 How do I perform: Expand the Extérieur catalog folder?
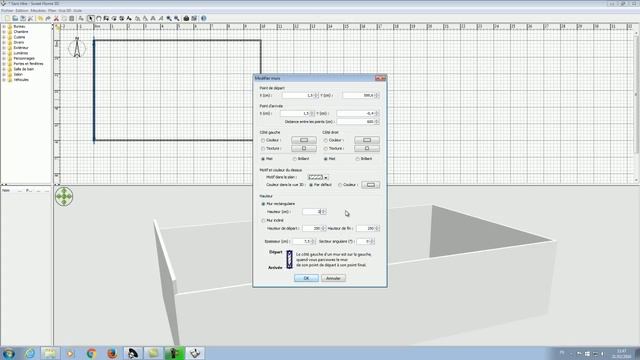point(4,48)
